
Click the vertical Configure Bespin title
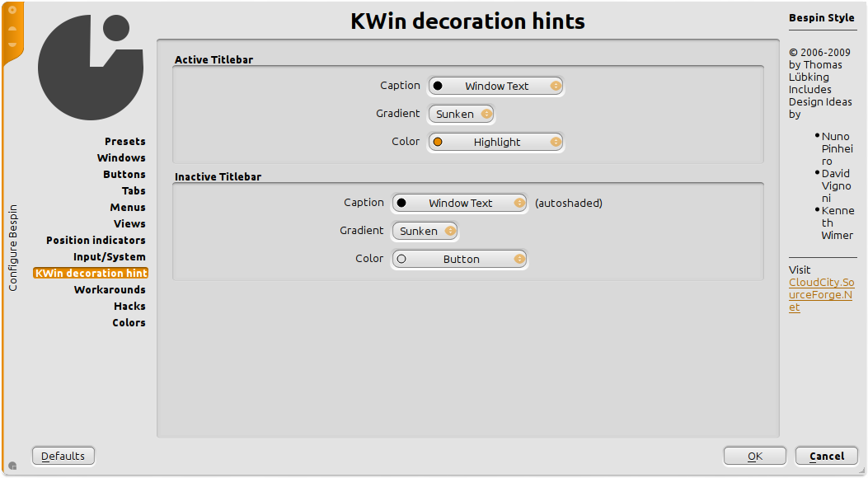tap(12, 248)
